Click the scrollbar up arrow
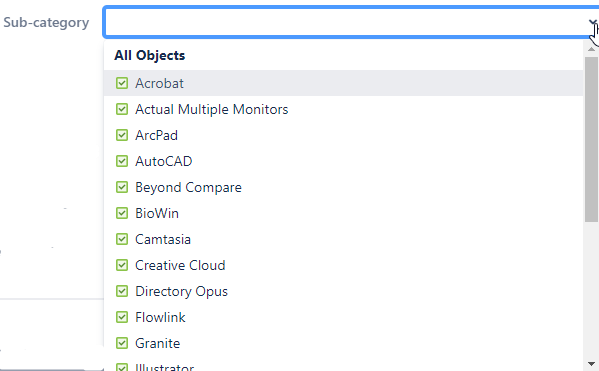 click(591, 49)
